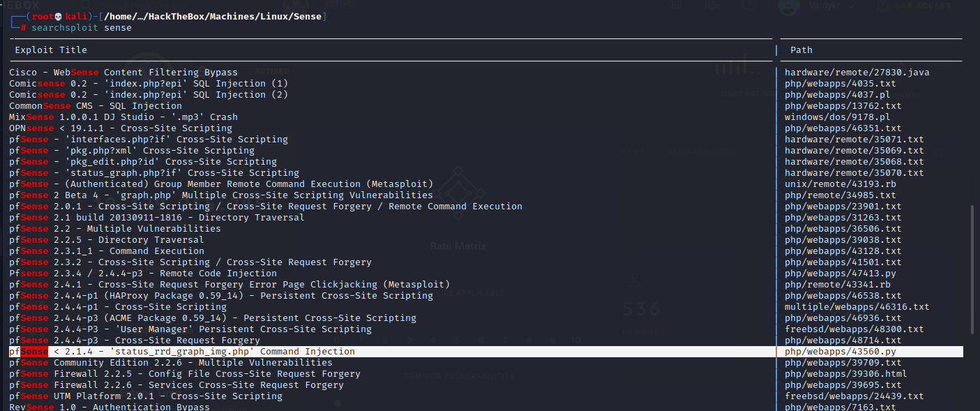Select row 'Cisco - WebSense Content Filtering Bypass'
The height and width of the screenshot is (411, 980).
[123, 73]
